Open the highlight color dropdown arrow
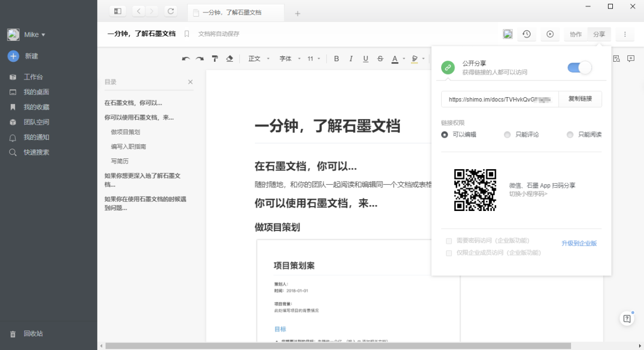 (x=423, y=59)
